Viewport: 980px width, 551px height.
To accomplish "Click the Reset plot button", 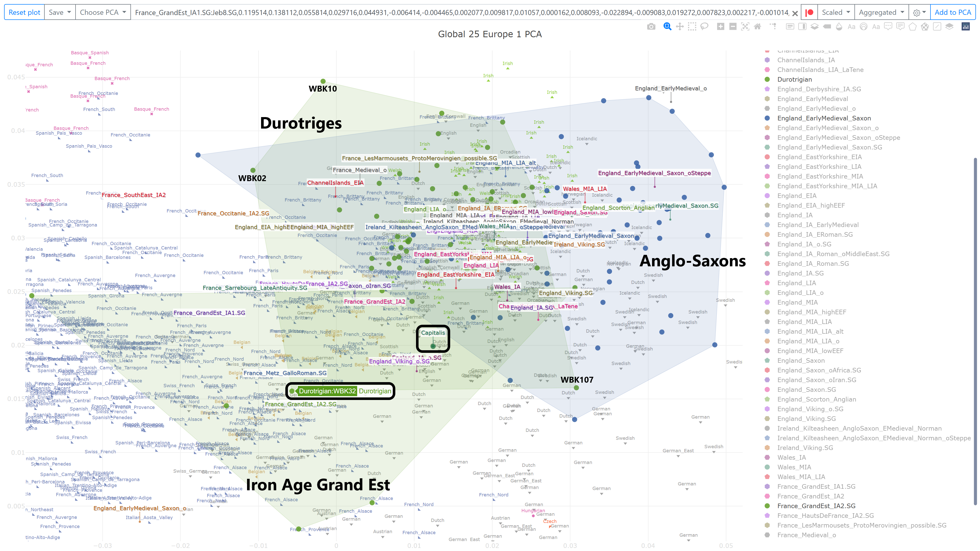I will point(24,12).
